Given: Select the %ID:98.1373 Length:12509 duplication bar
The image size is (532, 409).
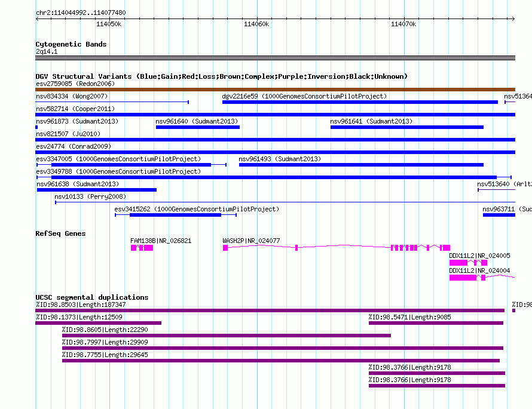Looking at the screenshot, I should [99, 323].
